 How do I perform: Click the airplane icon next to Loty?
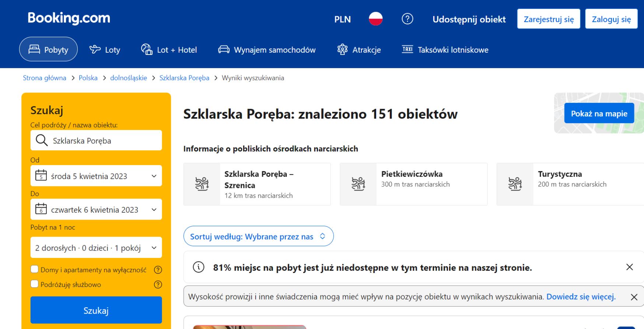pos(95,49)
